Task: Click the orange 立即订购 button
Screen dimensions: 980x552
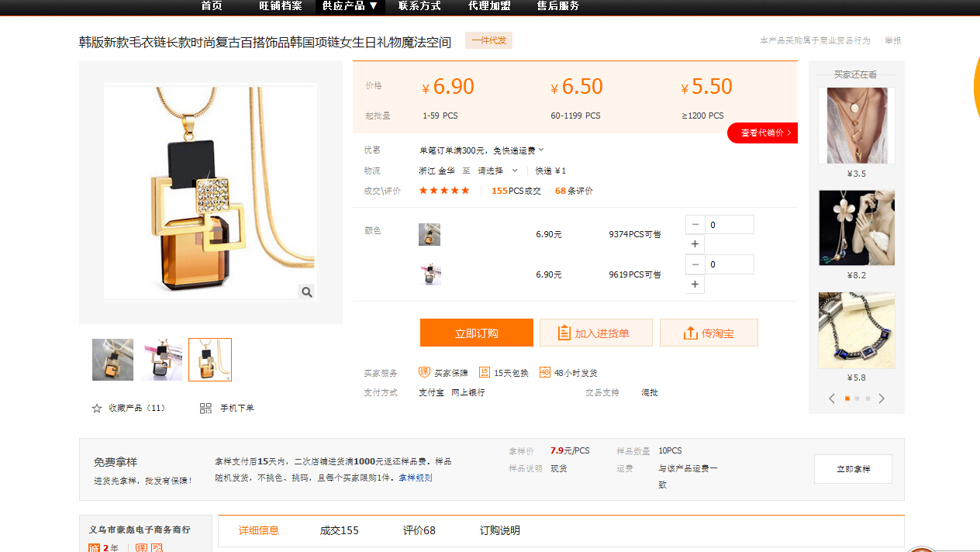Action: (x=476, y=333)
